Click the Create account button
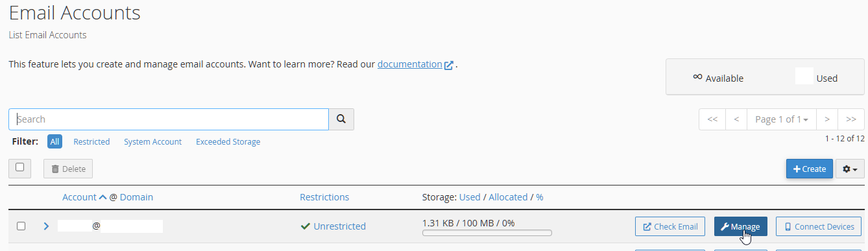This screenshot has width=868, height=251. [x=810, y=169]
